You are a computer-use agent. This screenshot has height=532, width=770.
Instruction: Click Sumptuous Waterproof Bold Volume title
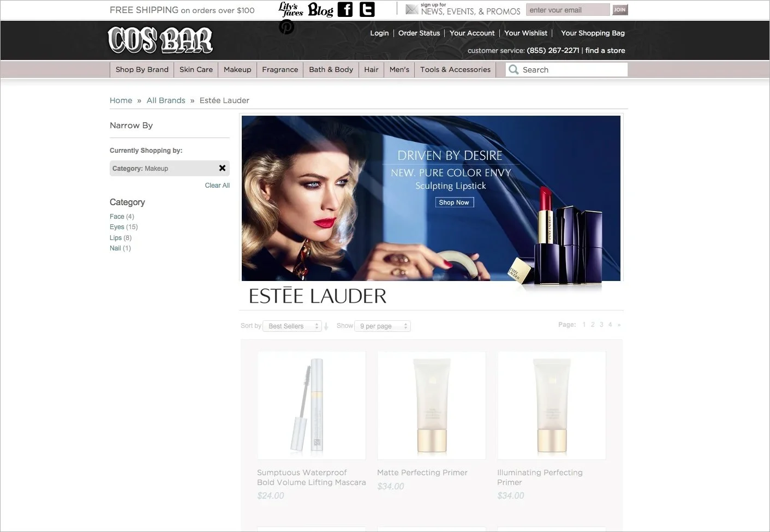coord(312,477)
